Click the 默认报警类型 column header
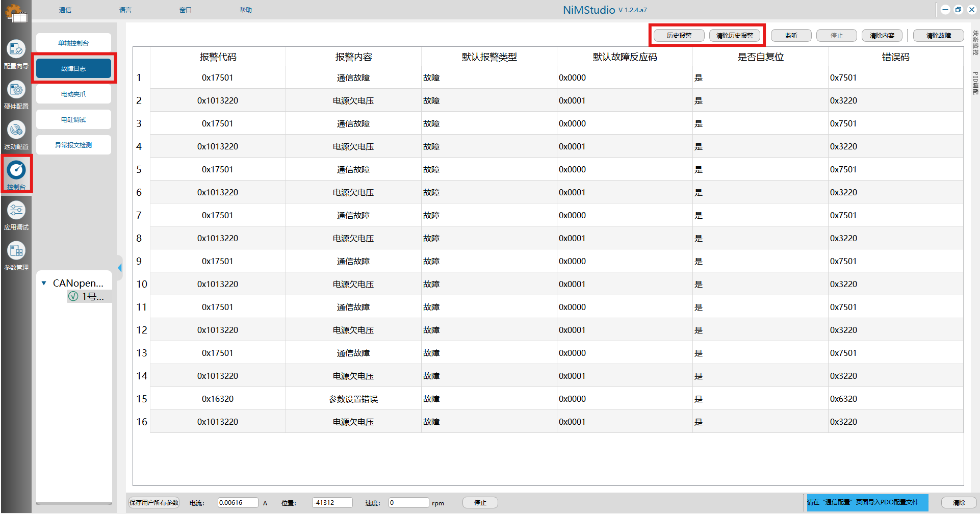Image resolution: width=980 pixels, height=514 pixels. [x=489, y=57]
